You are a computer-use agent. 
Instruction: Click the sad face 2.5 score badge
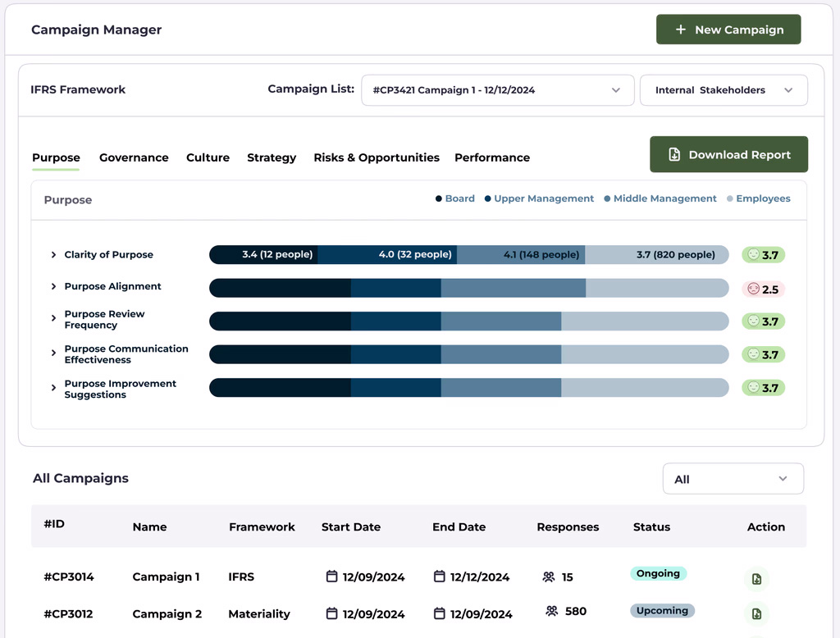point(763,289)
